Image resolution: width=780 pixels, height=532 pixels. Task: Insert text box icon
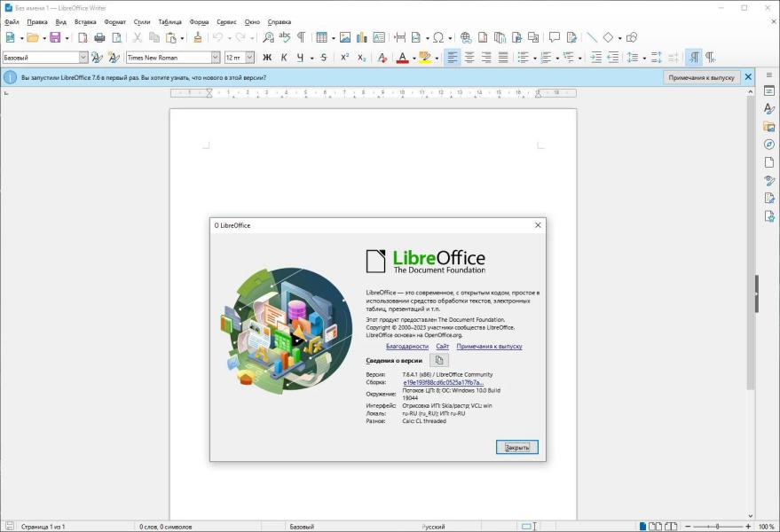(379, 37)
